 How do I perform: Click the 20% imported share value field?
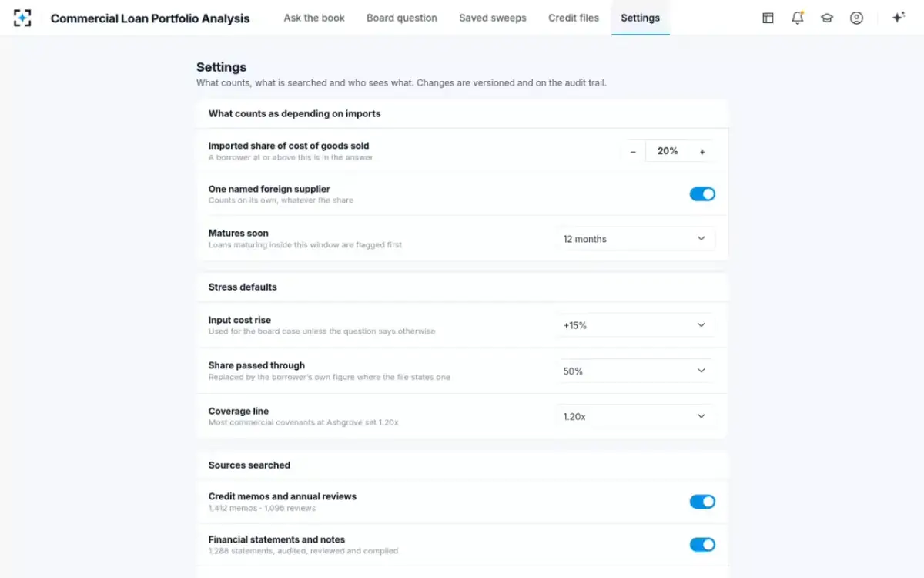668,152
